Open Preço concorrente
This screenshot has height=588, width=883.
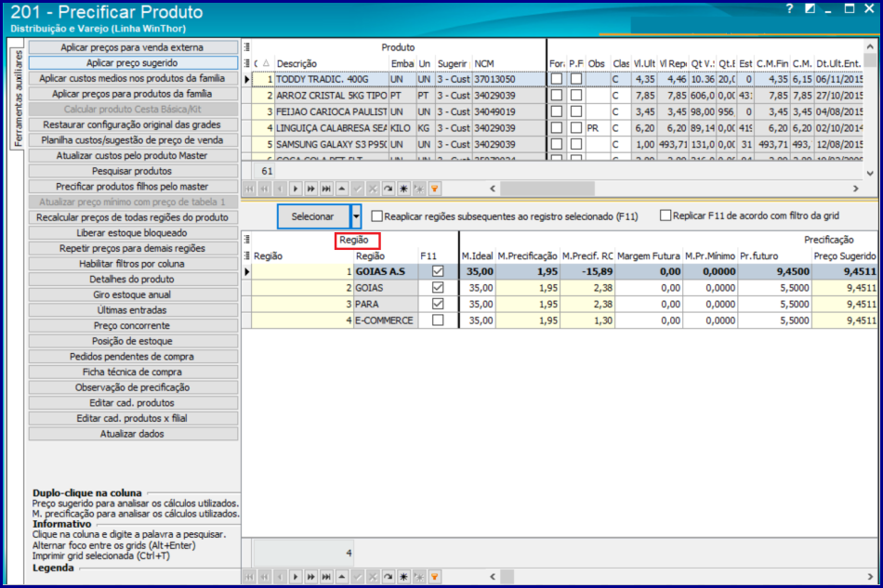pos(133,326)
